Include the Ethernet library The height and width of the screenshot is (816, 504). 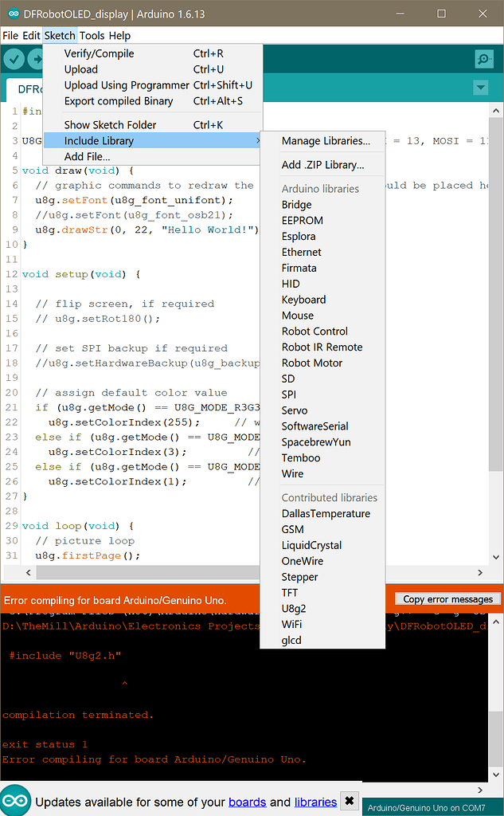322,252
